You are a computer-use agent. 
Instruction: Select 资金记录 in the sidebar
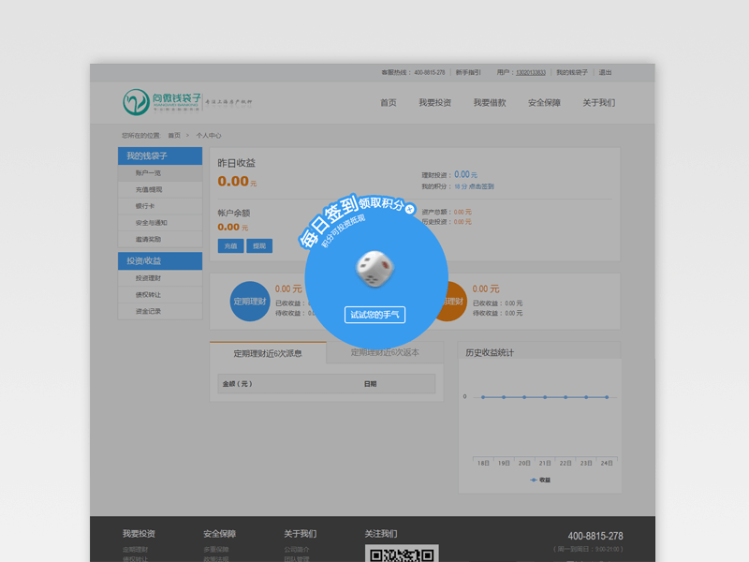(160, 311)
